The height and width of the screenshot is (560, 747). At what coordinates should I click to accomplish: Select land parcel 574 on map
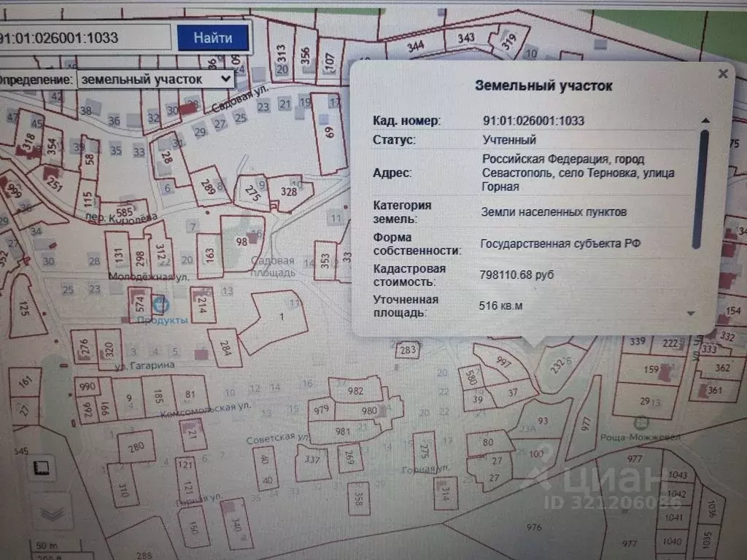click(139, 303)
